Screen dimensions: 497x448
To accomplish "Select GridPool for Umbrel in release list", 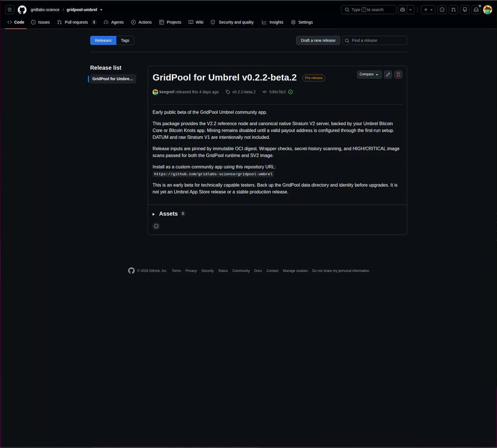I will [x=113, y=79].
